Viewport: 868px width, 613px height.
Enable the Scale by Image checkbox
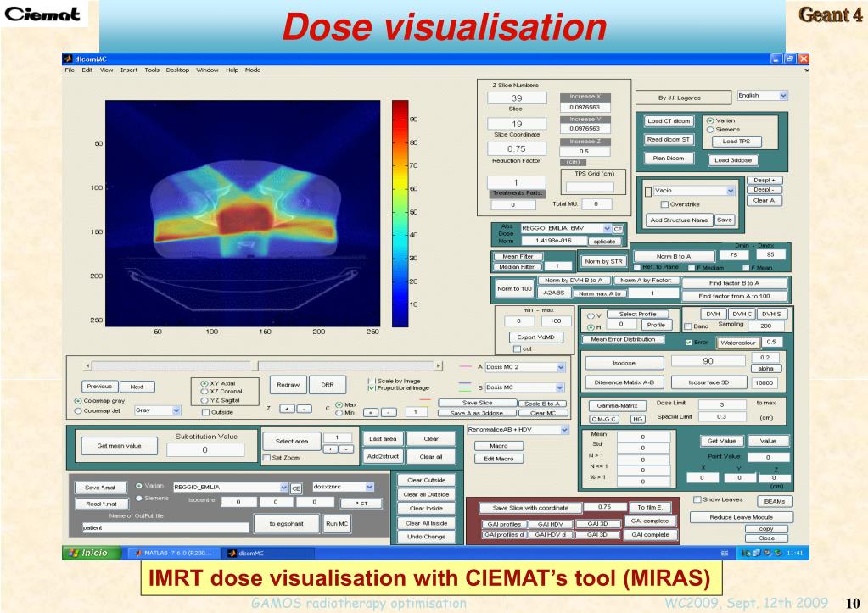click(371, 381)
